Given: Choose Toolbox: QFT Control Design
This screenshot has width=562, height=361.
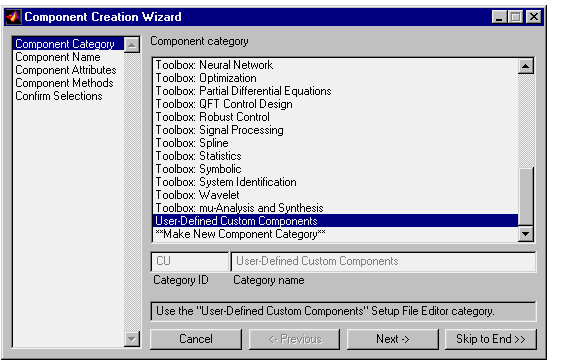Looking at the screenshot, I should (x=335, y=104).
